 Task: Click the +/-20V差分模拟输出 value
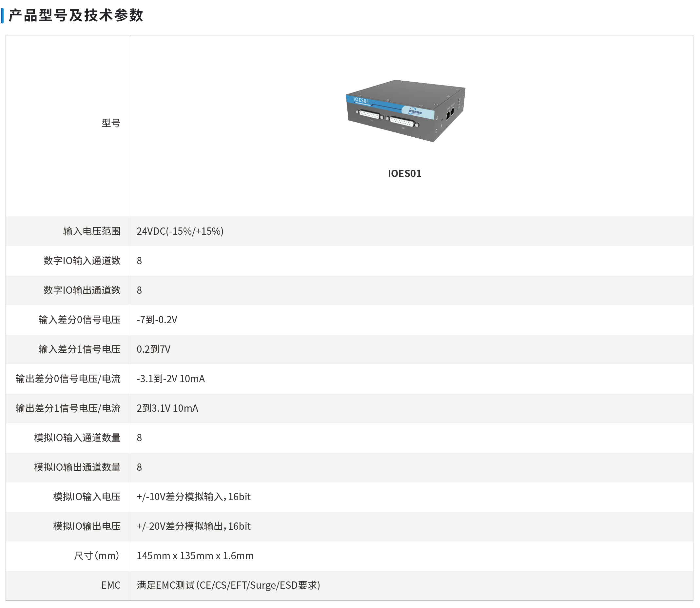click(194, 527)
